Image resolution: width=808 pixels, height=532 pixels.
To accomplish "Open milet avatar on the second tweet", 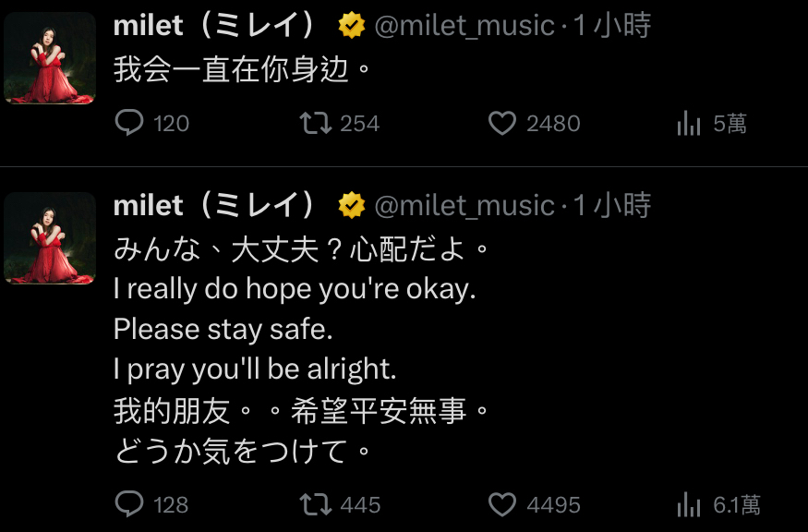I will [x=50, y=238].
